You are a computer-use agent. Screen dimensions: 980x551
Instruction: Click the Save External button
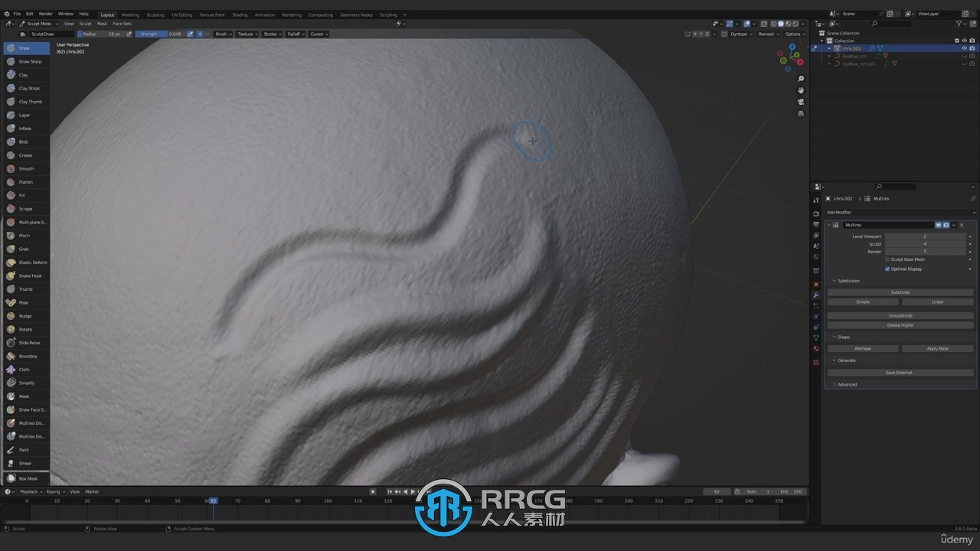click(900, 373)
